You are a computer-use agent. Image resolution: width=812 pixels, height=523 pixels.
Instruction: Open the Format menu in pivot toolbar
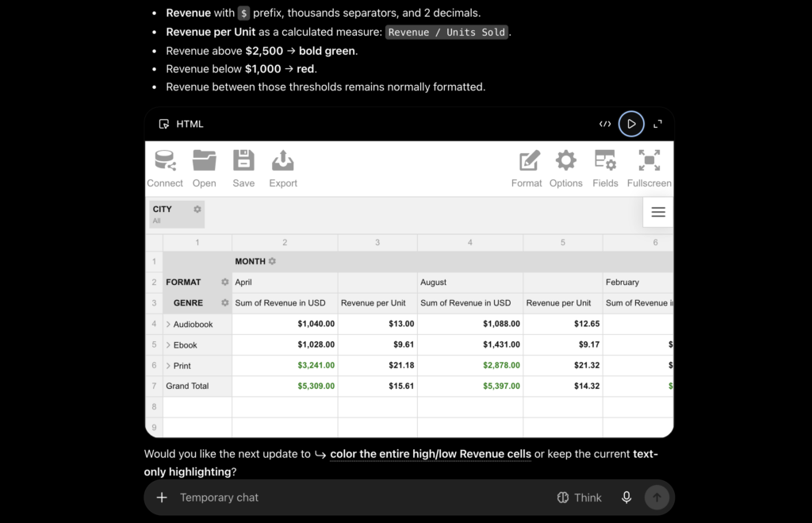pos(527,168)
